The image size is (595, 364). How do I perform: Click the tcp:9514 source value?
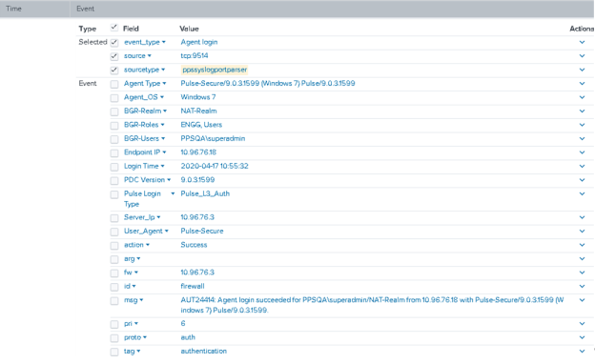195,55
